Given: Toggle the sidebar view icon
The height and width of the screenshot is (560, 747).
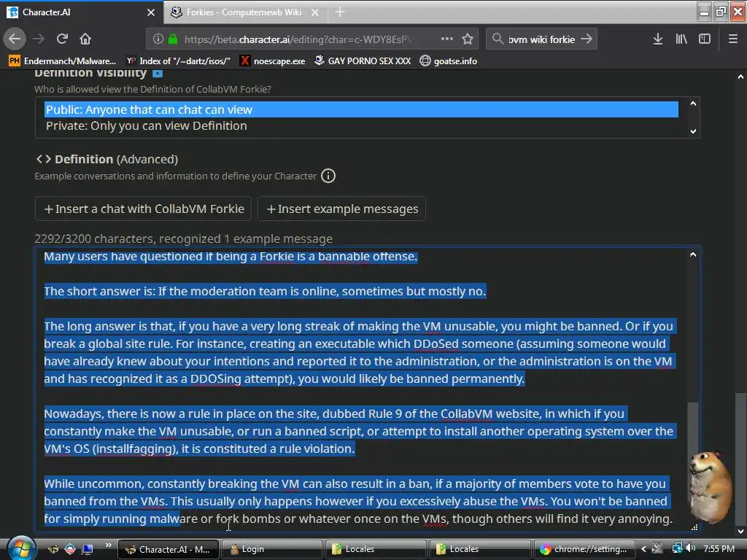Looking at the screenshot, I should point(705,39).
